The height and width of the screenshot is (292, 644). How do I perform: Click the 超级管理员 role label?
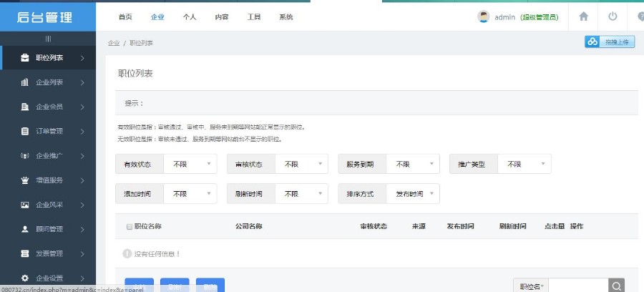pos(539,17)
